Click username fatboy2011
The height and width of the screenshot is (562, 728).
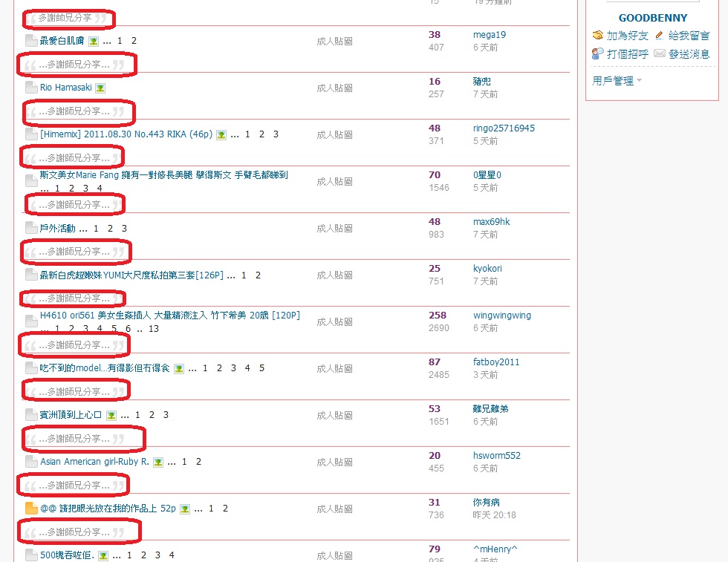[x=496, y=362]
